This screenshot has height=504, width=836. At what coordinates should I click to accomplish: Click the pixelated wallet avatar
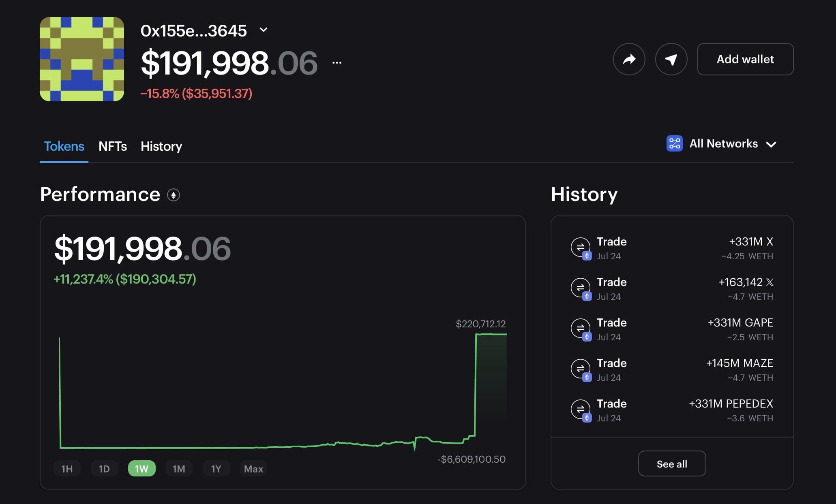pyautogui.click(x=82, y=59)
